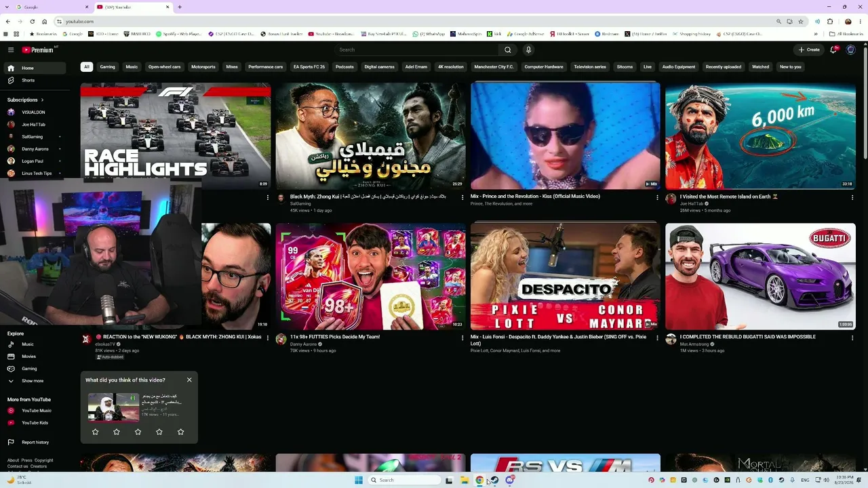The width and height of the screenshot is (868, 488).
Task: Open Discord from the taskbar
Action: (509, 480)
